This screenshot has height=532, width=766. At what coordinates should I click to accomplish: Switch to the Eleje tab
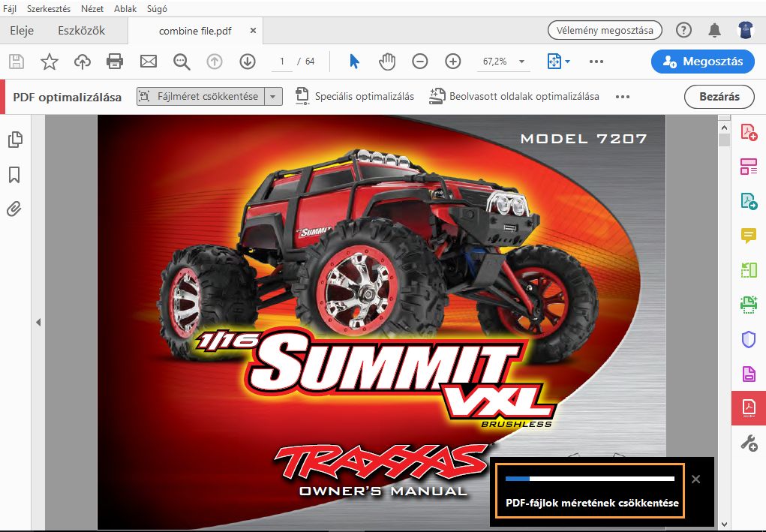point(22,30)
